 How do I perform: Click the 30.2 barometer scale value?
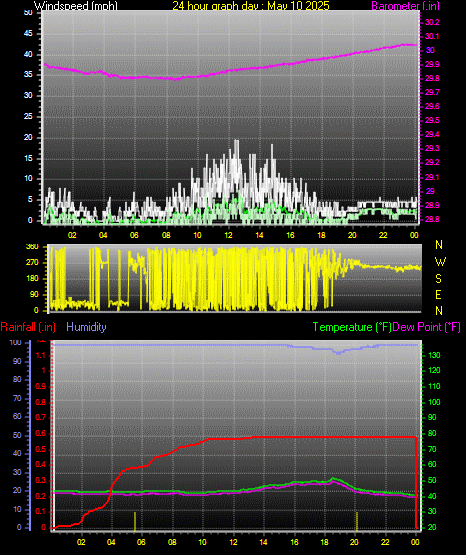[432, 22]
